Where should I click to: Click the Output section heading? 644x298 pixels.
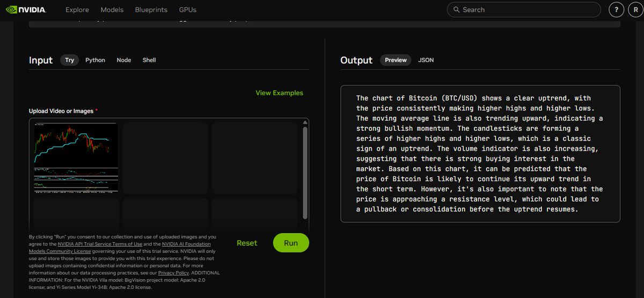pos(356,60)
